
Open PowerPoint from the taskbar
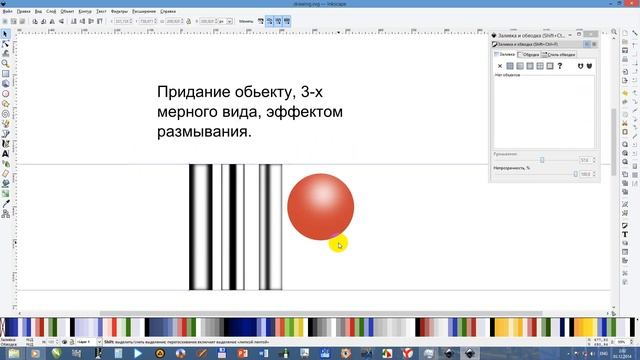click(x=242, y=353)
